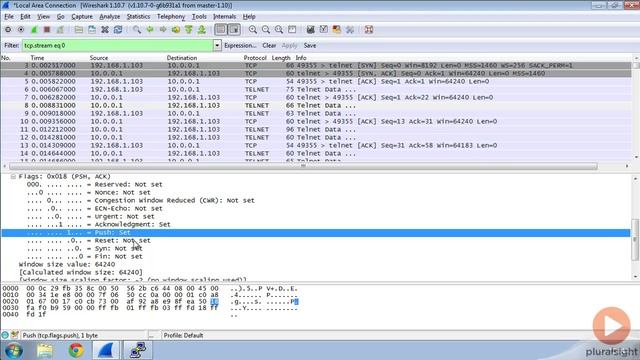Viewport: 640px width, 360px height.
Task: Clear the display filter
Action: click(x=269, y=45)
